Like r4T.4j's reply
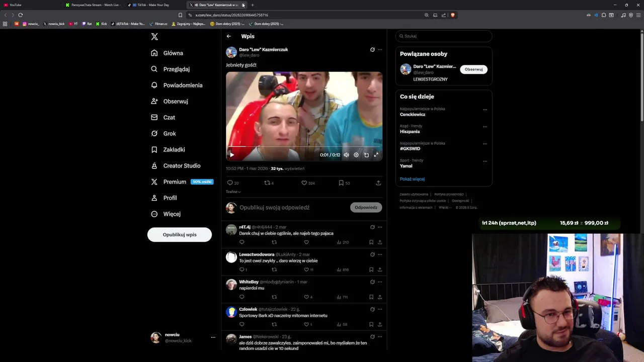 coord(306,242)
